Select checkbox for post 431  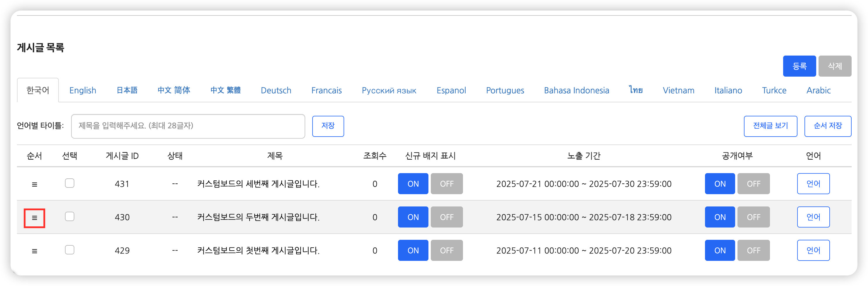[69, 183]
